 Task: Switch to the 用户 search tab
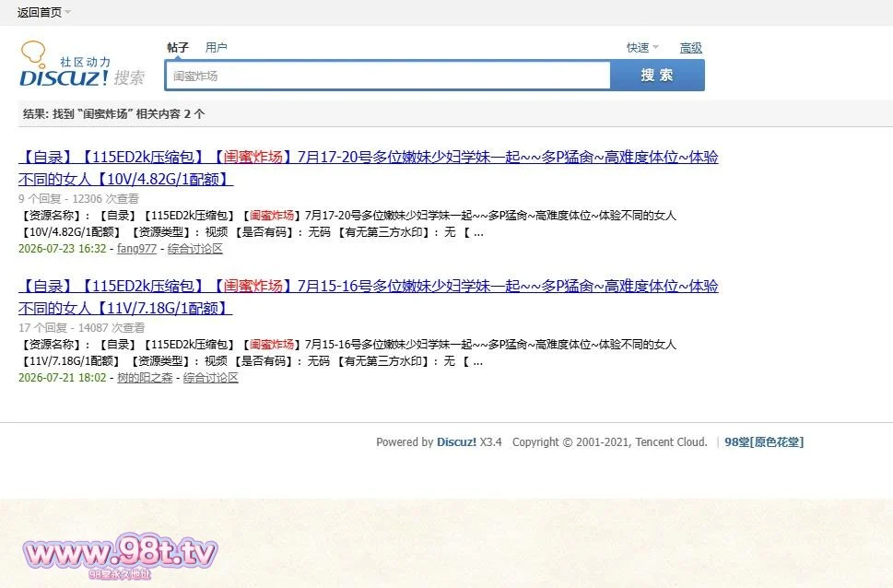point(216,47)
